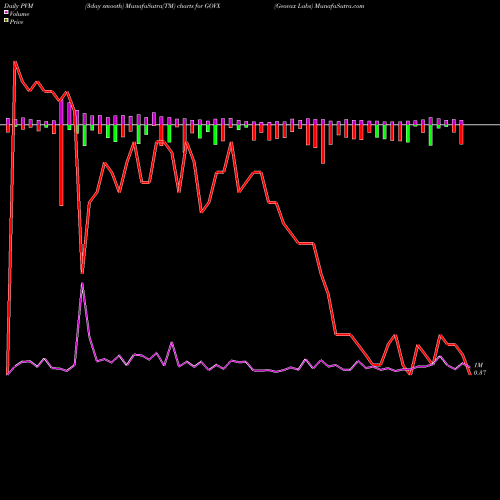Select the 'Volume' legend label
The width and height of the screenshot is (500, 500).
[19, 14]
